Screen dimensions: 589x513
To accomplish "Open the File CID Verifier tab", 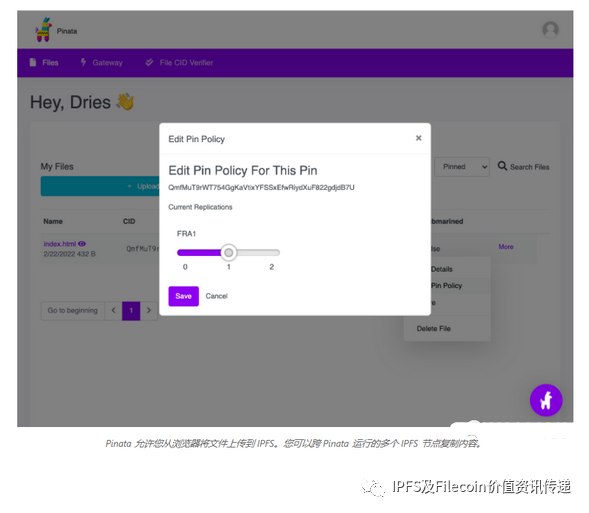I will [x=179, y=63].
